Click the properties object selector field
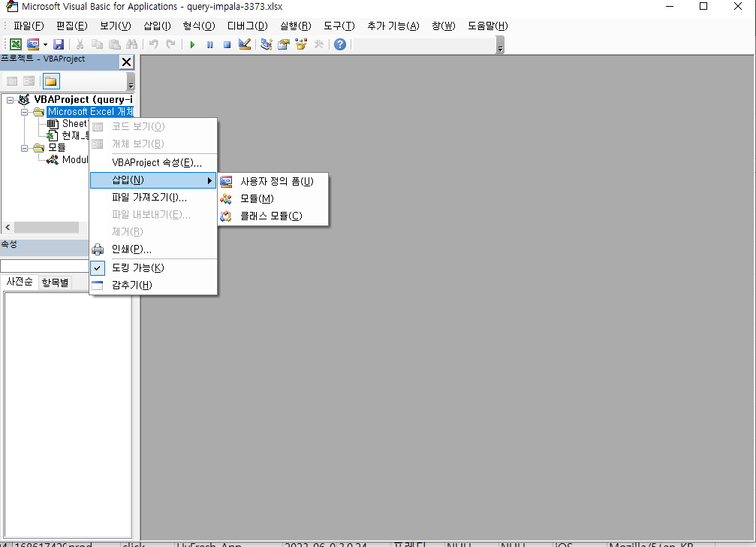This screenshot has height=547, width=756. [44, 266]
